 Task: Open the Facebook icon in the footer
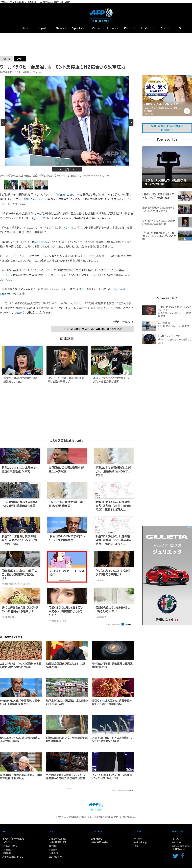click(x=183, y=856)
